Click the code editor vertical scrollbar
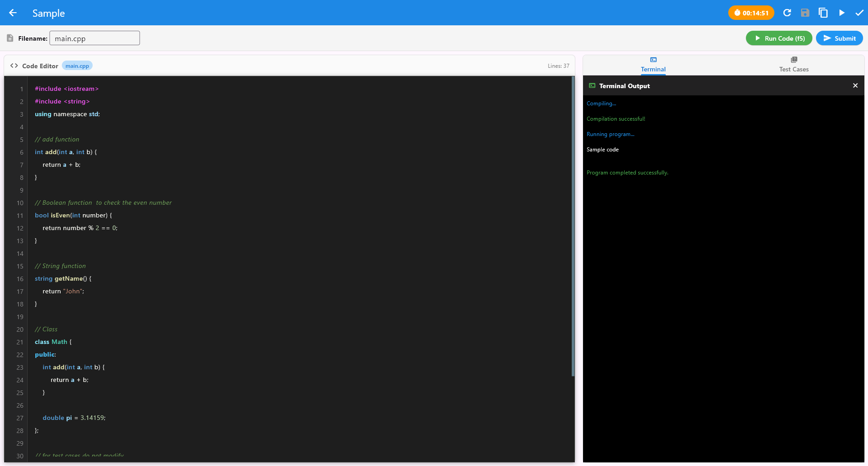This screenshot has height=466, width=868. [x=573, y=226]
